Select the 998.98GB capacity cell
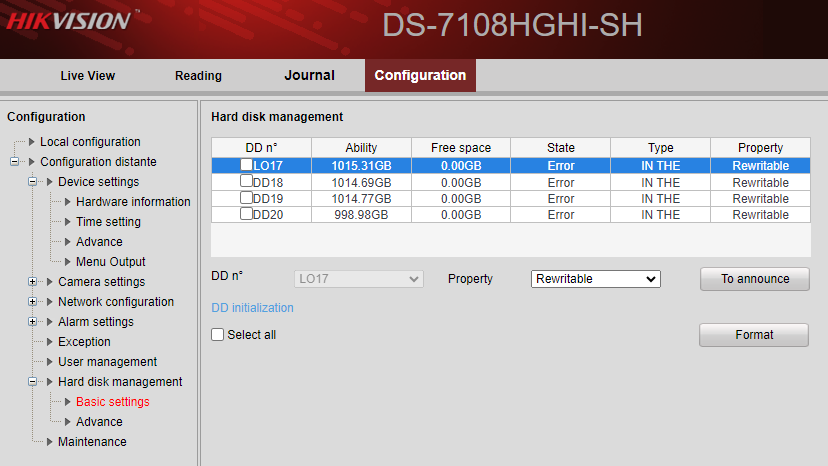 (361, 215)
